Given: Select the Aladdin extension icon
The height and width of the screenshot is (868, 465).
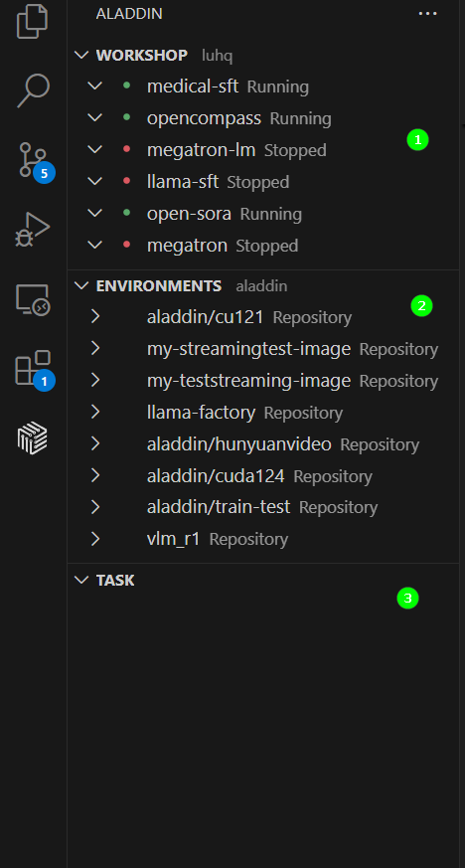Looking at the screenshot, I should tap(33, 437).
